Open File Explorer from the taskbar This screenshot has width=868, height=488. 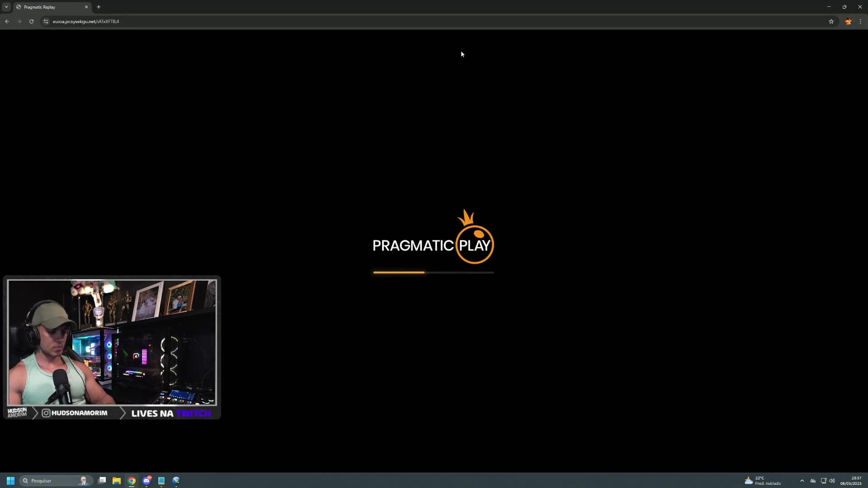(117, 480)
